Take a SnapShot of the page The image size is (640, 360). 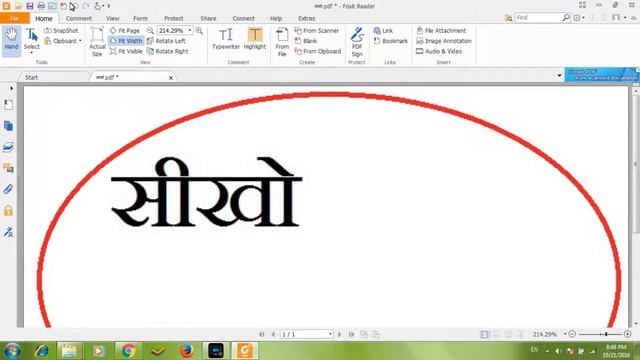pos(61,31)
